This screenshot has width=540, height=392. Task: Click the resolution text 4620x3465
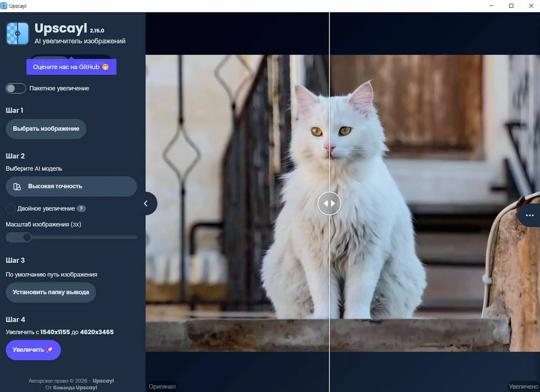point(97,332)
